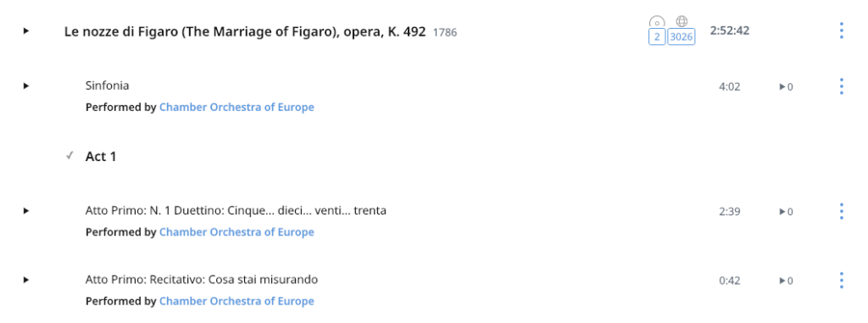Click the play count for Sinfonia
Image resolution: width=868 pixels, height=323 pixels.
(786, 87)
